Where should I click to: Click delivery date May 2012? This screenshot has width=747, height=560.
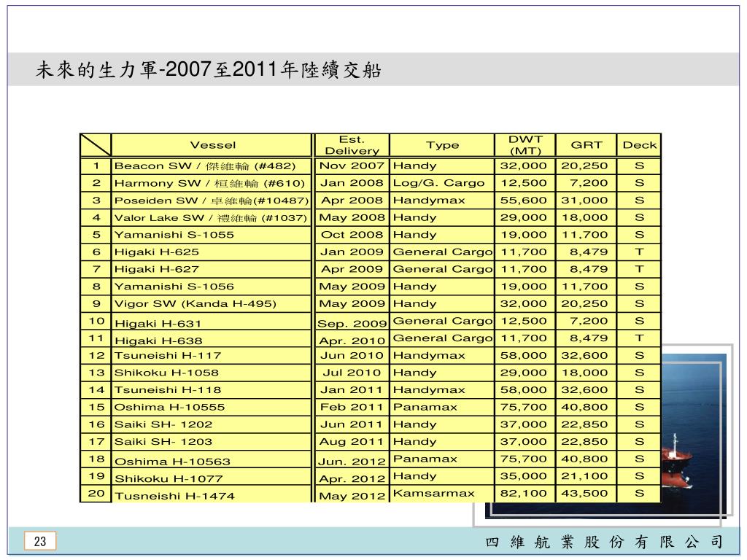point(352,495)
